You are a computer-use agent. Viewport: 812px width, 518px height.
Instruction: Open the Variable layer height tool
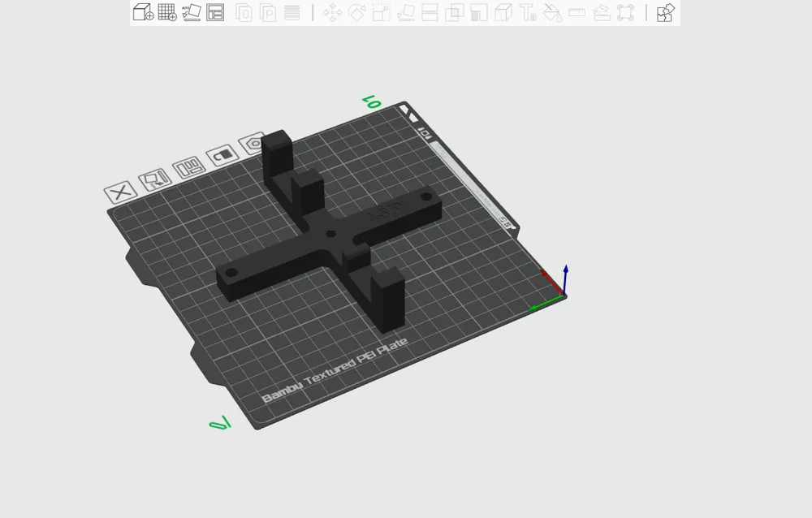(292, 12)
